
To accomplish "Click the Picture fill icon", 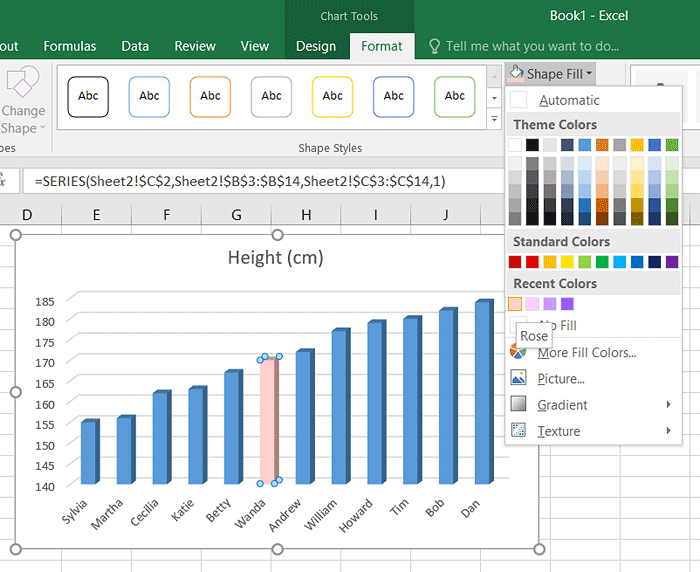I will pyautogui.click(x=518, y=378).
